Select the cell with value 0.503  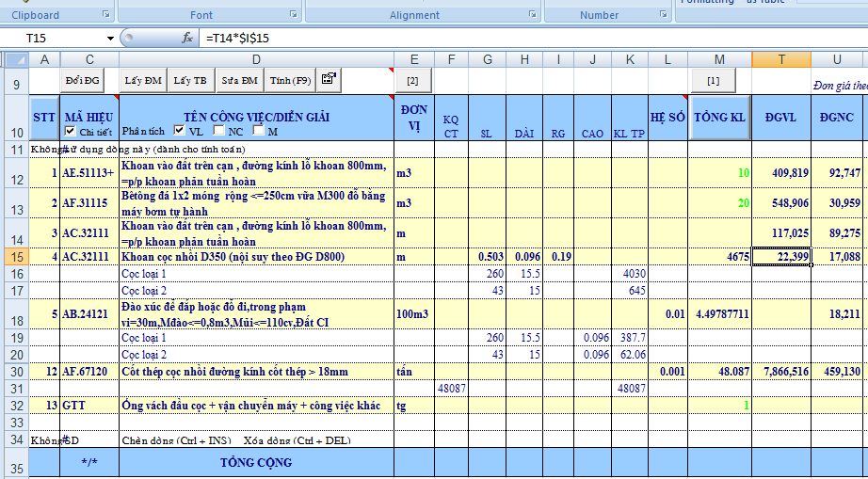pyautogui.click(x=487, y=257)
